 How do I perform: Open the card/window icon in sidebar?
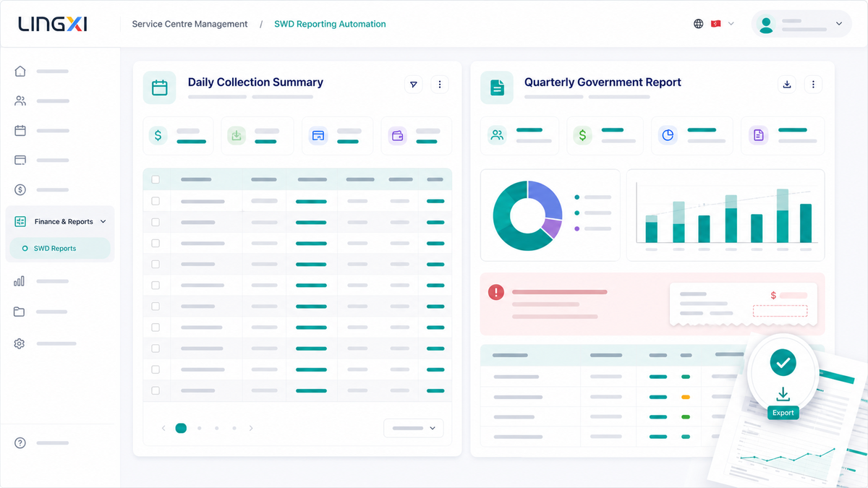[20, 160]
